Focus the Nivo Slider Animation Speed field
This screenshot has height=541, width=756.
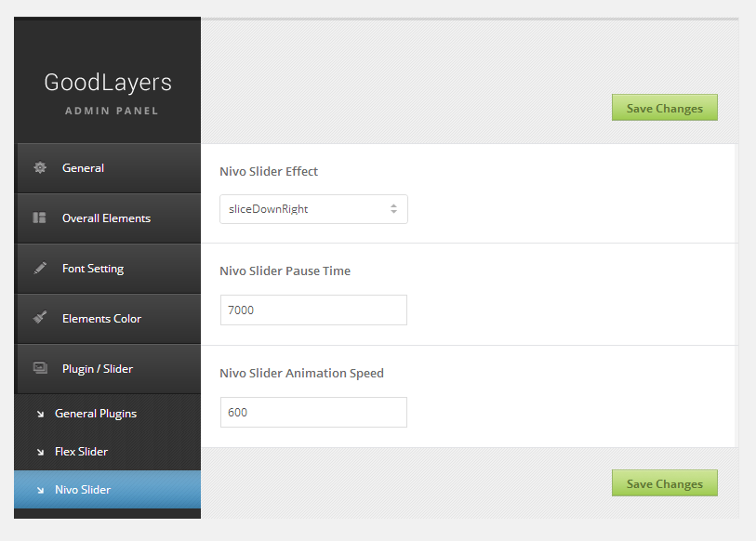[313, 413]
